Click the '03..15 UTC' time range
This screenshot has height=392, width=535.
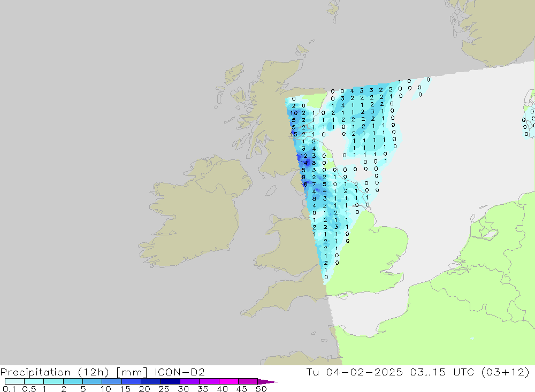tap(442, 372)
